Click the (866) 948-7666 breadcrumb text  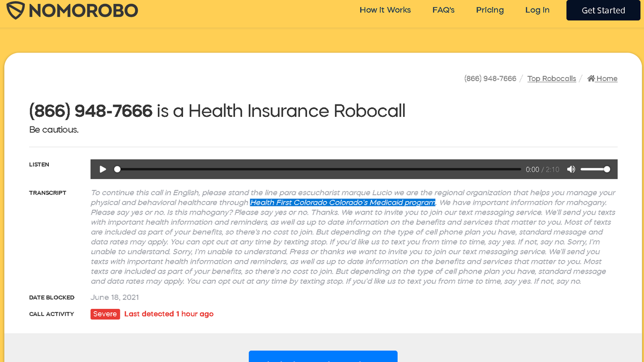490,78
